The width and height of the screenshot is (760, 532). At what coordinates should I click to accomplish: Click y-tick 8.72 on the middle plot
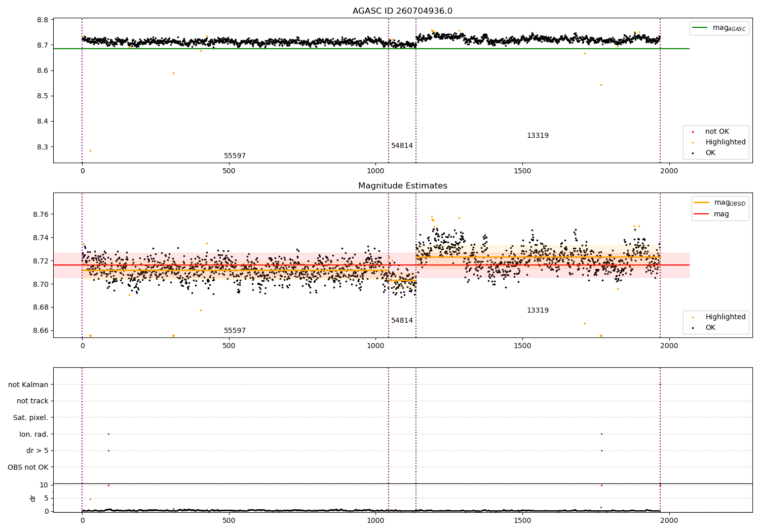(x=41, y=261)
